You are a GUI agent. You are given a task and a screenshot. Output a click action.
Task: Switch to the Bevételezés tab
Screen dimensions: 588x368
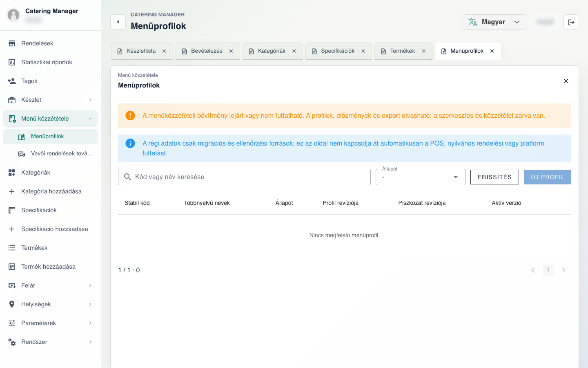[x=207, y=51]
